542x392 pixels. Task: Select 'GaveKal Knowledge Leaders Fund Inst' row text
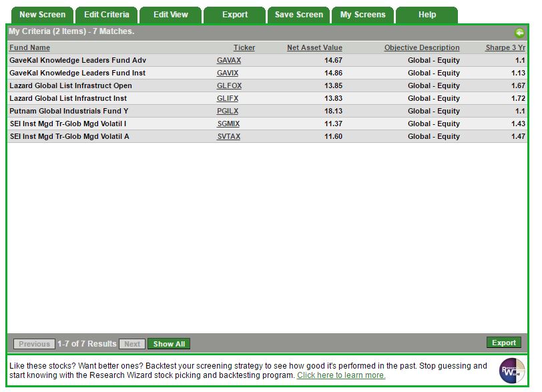77,73
